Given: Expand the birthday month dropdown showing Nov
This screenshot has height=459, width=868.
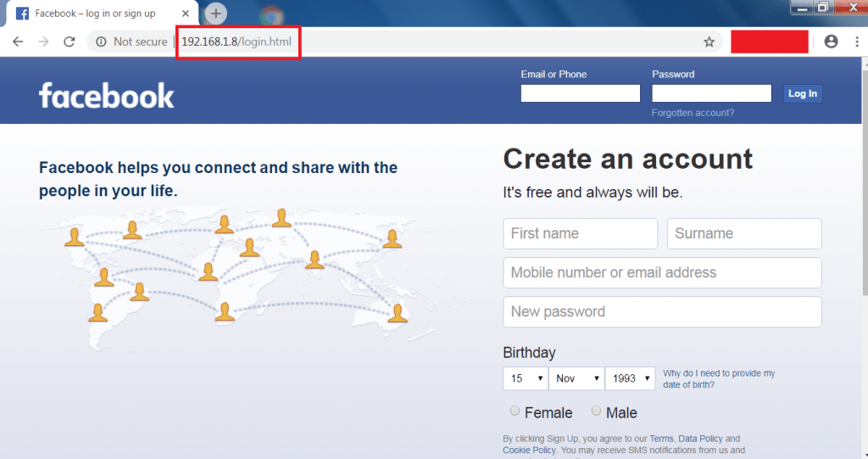Looking at the screenshot, I should coord(576,378).
